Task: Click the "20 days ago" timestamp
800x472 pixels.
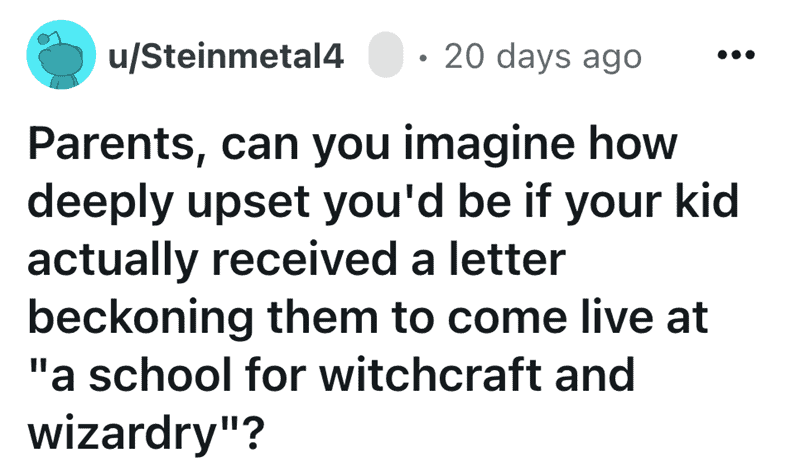Action: (543, 57)
